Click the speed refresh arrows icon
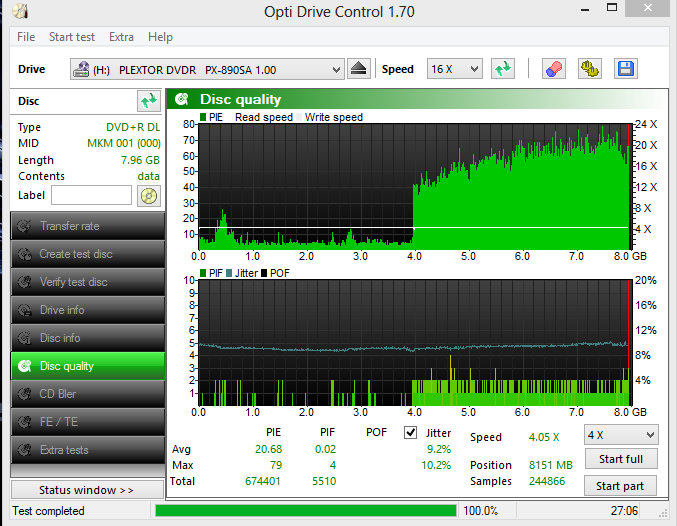 pyautogui.click(x=502, y=70)
